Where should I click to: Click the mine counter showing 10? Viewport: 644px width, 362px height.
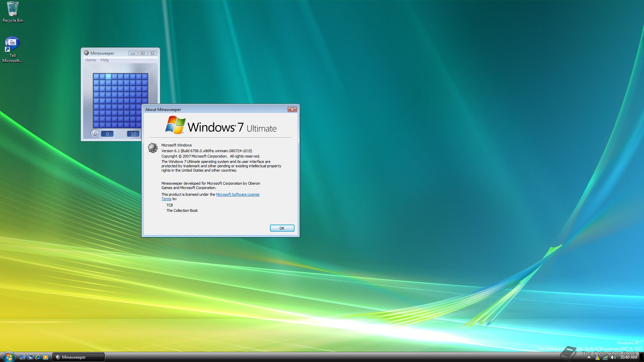pyautogui.click(x=133, y=134)
